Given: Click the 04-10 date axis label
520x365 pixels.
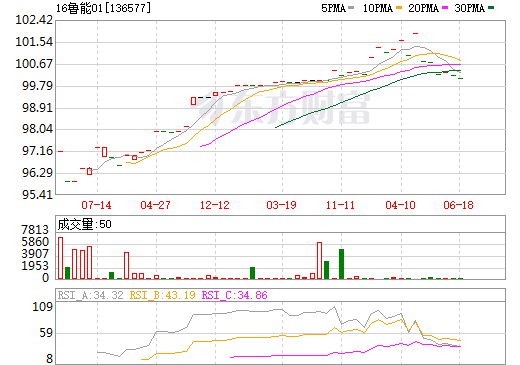Looking at the screenshot, I should (400, 205).
